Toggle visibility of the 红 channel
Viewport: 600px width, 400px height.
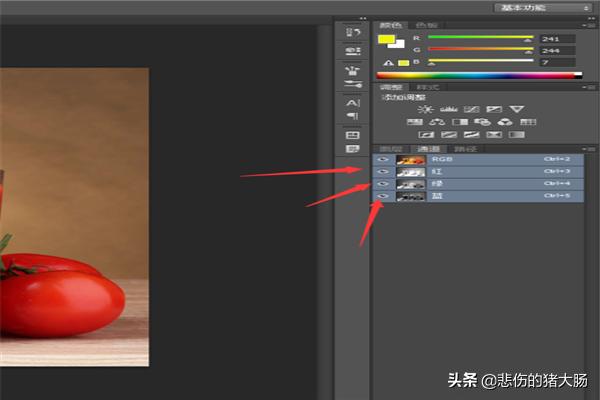click(383, 172)
